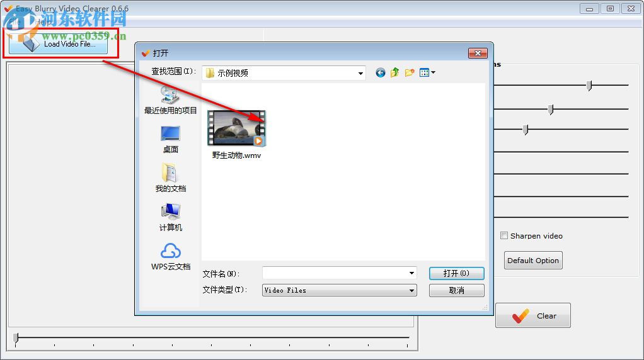The image size is (644, 360).
Task: Focus the 文件名 input field
Action: coord(339,273)
